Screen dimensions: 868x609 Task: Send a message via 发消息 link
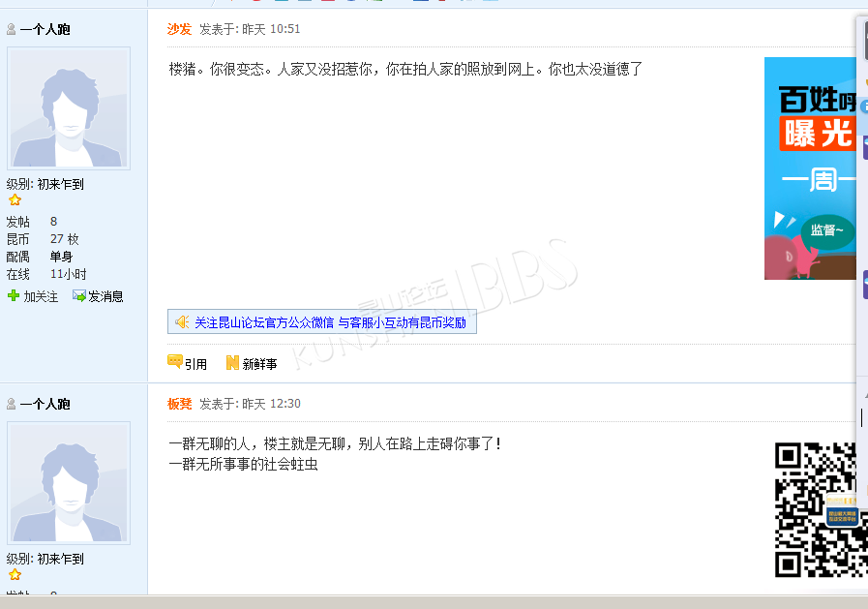click(x=105, y=296)
